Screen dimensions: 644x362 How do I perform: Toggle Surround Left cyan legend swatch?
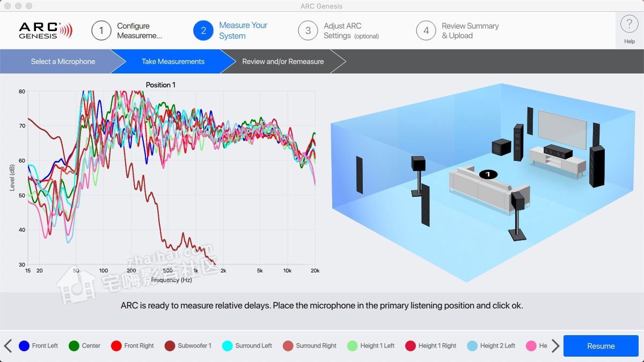[x=227, y=346]
